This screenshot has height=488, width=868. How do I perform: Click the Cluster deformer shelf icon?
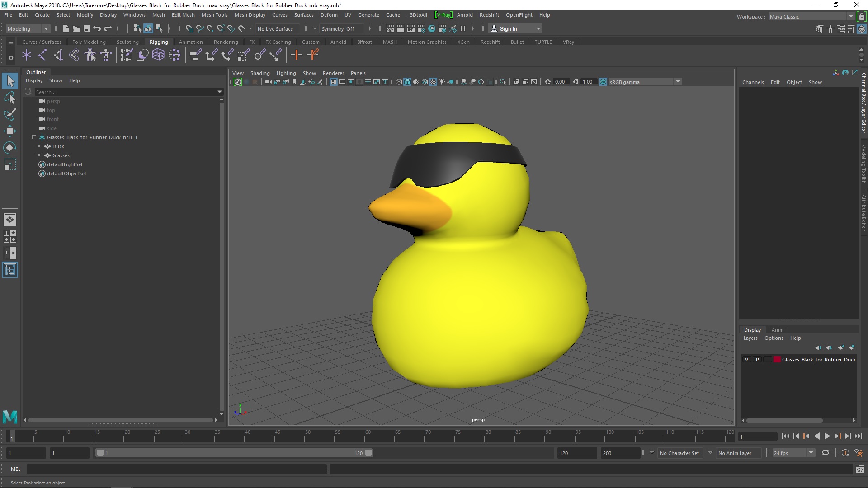coord(174,55)
